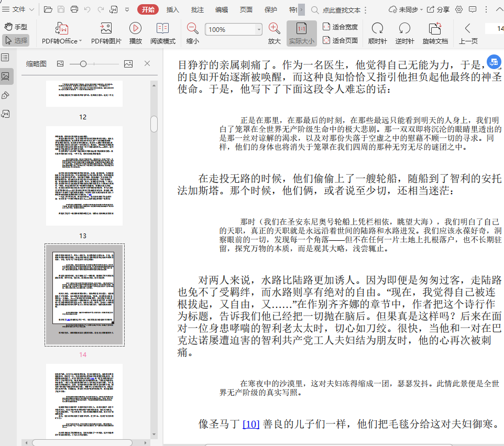Follow the [10] footnote link
Viewport: 504px width, 446px height.
(x=251, y=423)
